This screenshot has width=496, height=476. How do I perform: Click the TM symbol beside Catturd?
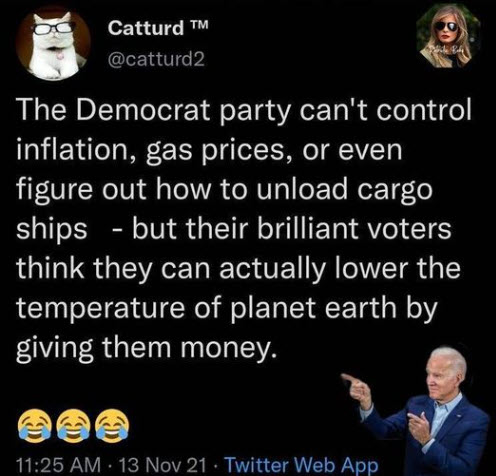pos(200,24)
